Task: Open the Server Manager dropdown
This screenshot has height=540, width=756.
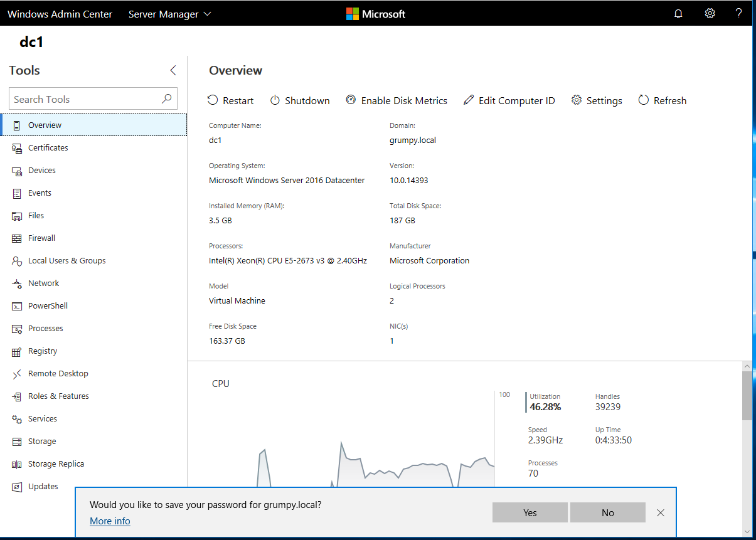Action: pos(170,14)
